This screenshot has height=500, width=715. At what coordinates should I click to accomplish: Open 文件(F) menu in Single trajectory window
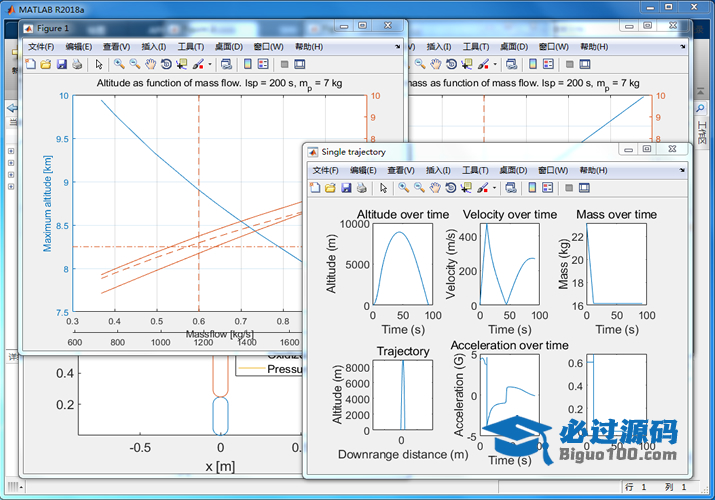[x=326, y=170]
